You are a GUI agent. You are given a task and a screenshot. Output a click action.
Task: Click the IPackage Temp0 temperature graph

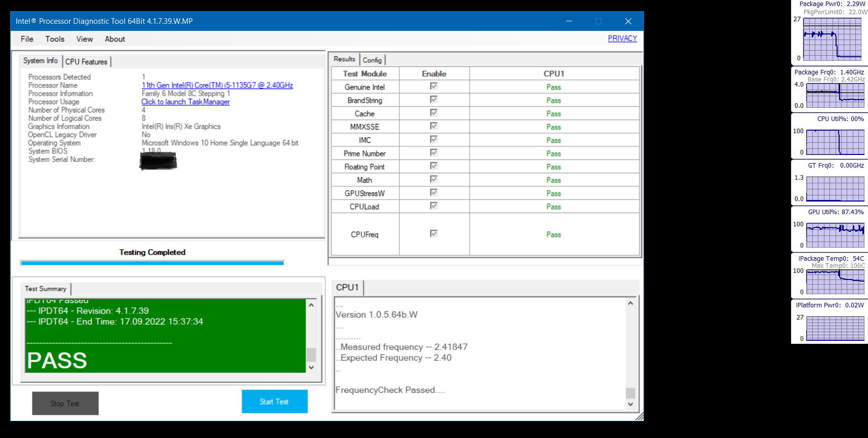(x=835, y=282)
